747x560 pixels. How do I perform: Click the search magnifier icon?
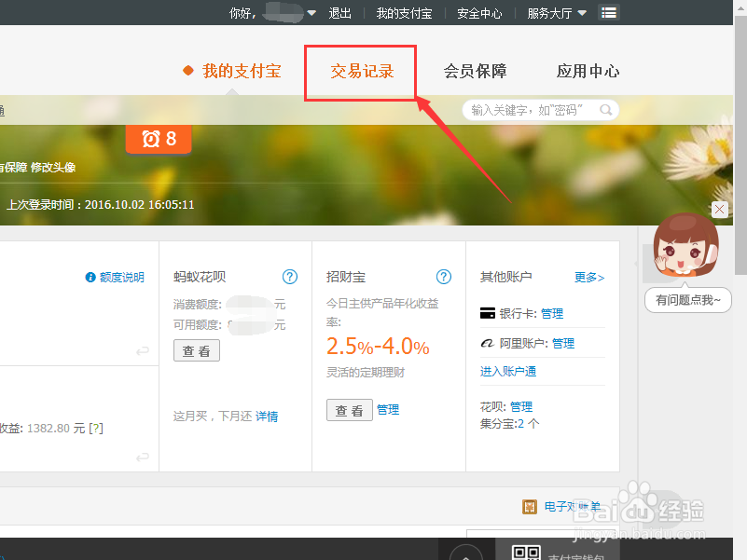(x=605, y=110)
